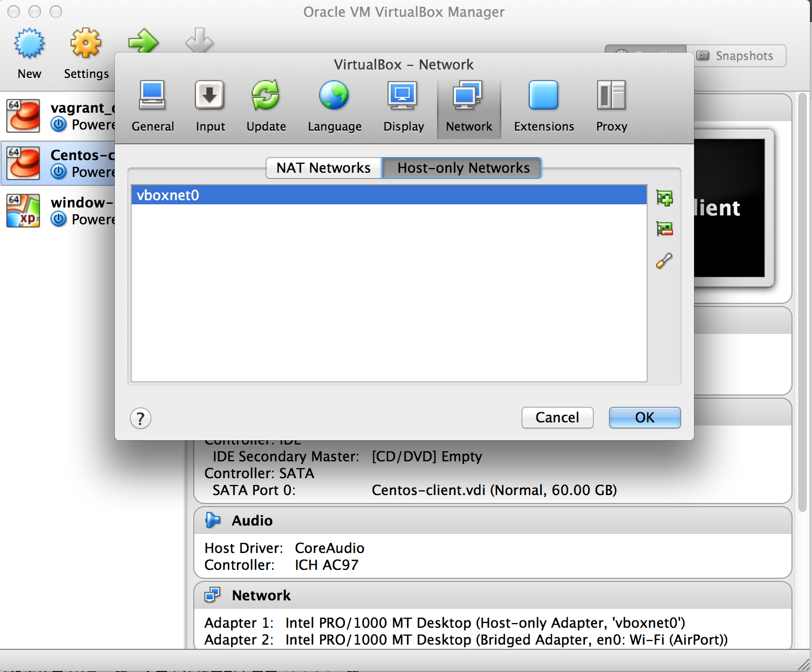Click the CoreAudio host driver text
Image resolution: width=812 pixels, height=672 pixels.
click(330, 548)
